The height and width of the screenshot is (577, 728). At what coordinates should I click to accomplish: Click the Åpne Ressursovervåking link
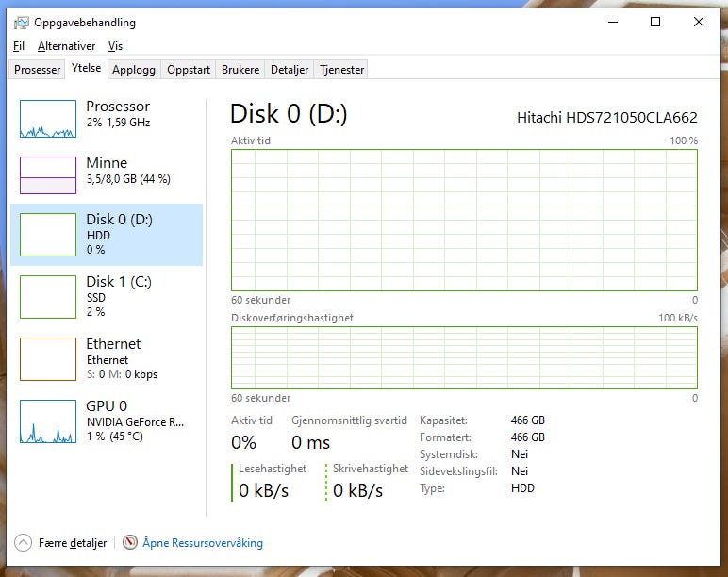point(203,543)
